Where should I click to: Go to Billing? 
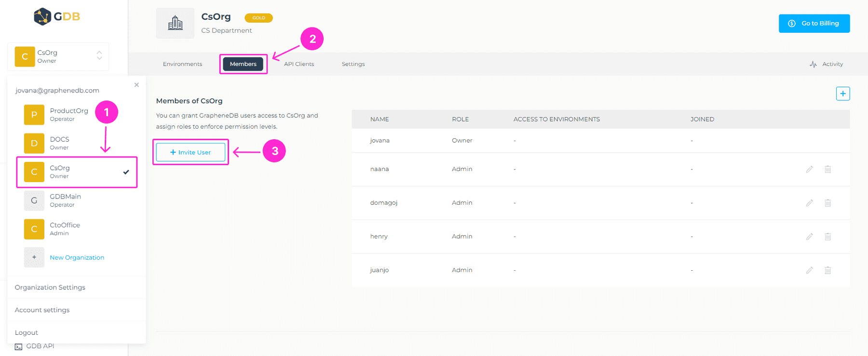pyautogui.click(x=814, y=24)
